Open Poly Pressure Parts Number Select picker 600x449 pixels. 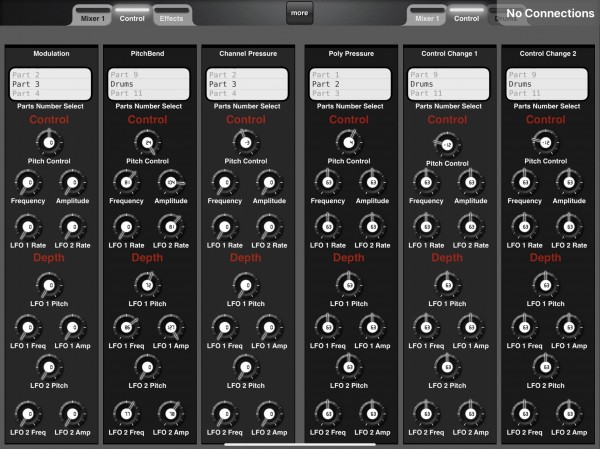(x=350, y=84)
